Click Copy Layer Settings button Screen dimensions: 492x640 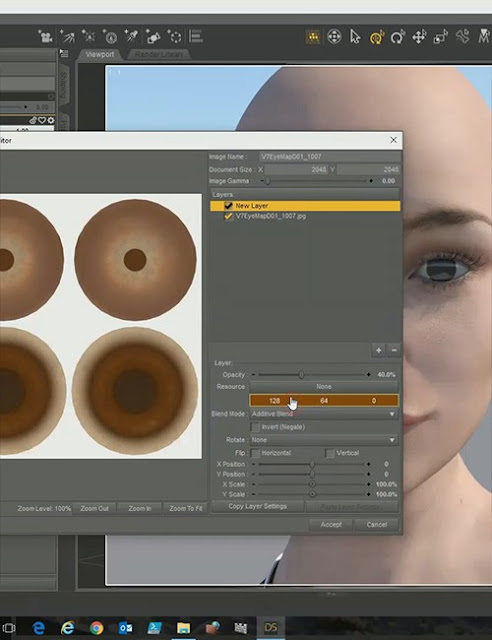click(x=257, y=507)
